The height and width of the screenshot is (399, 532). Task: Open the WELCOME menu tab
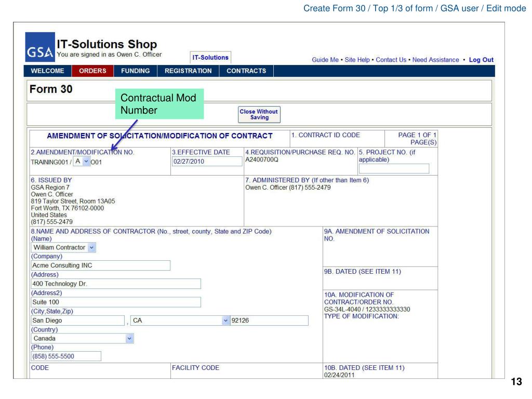(x=47, y=71)
